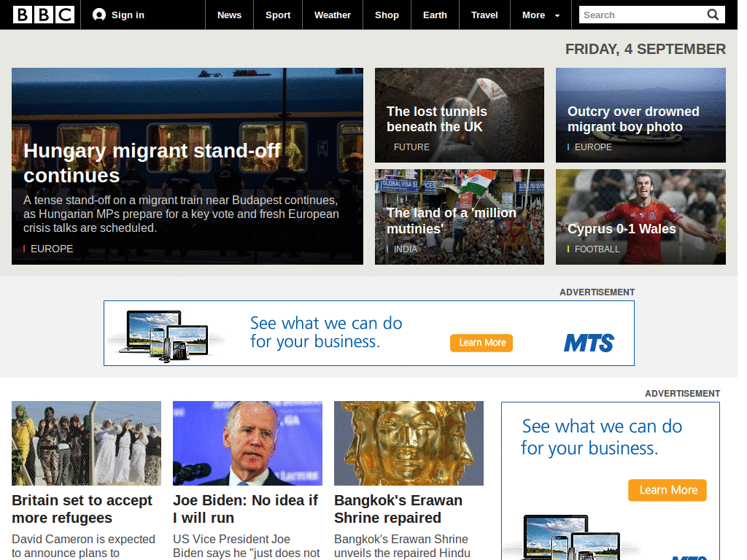Open the Joe Biden photo thumbnail
This screenshot has height=560, width=747.
pyautogui.click(x=247, y=443)
